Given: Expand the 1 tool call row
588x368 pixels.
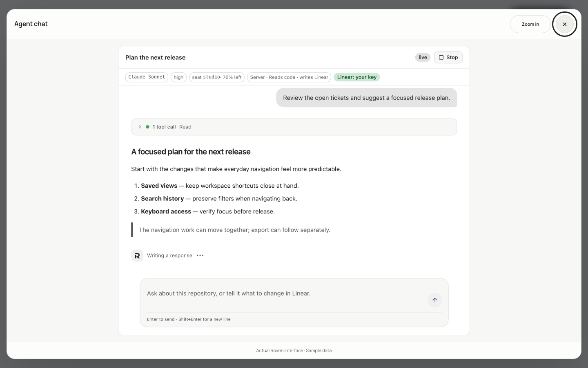Looking at the screenshot, I should click(x=294, y=127).
